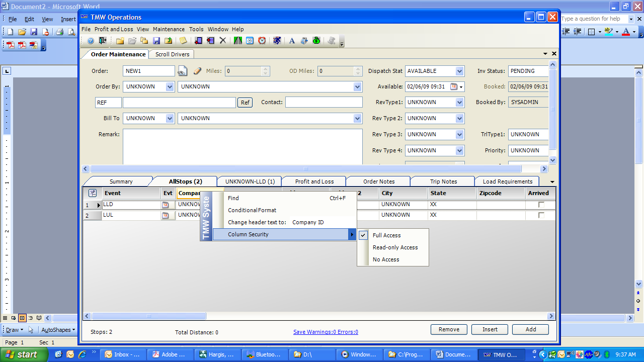
Task: Select the checked Full Access option
Action: pyautogui.click(x=386, y=235)
